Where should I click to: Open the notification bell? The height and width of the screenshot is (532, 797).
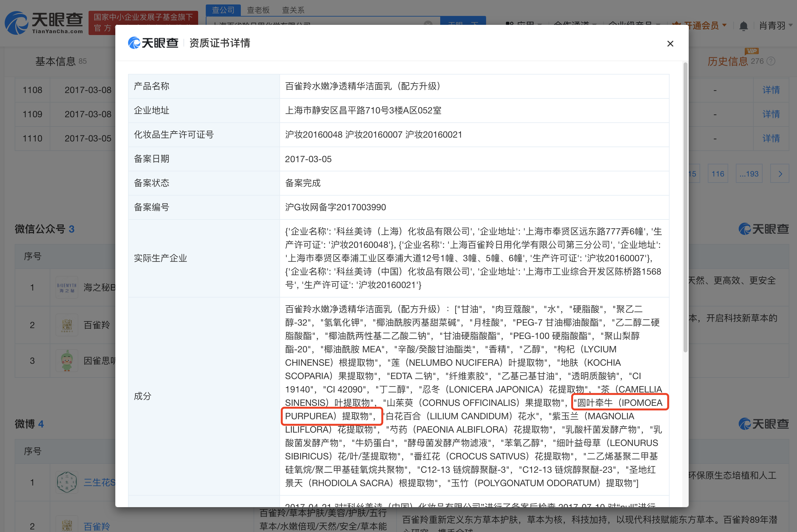[743, 26]
